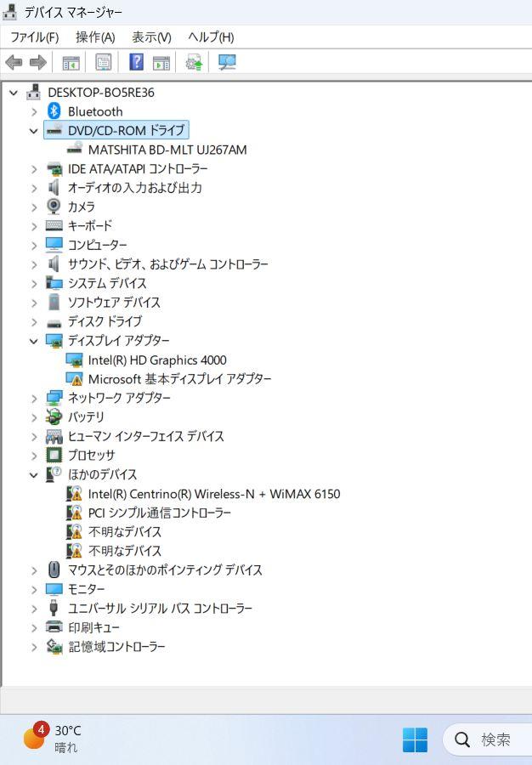532x765 pixels.
Task: Click the mouse category icon
Action: coord(54,569)
